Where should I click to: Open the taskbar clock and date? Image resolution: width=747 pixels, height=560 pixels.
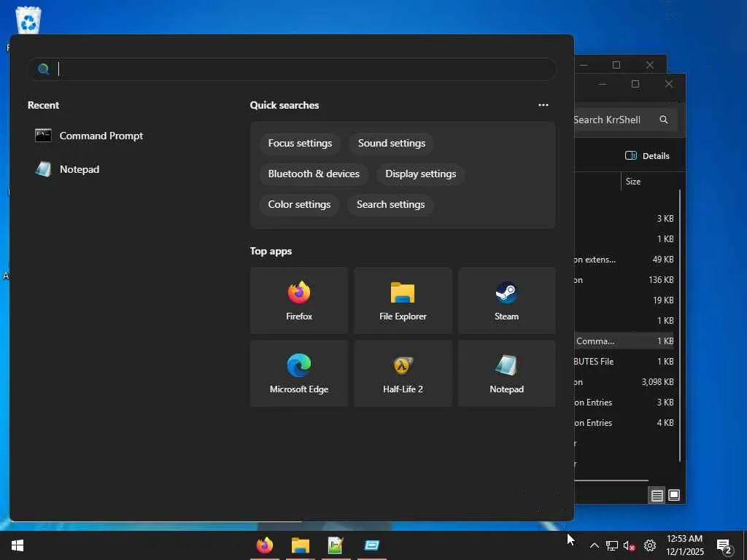point(685,545)
